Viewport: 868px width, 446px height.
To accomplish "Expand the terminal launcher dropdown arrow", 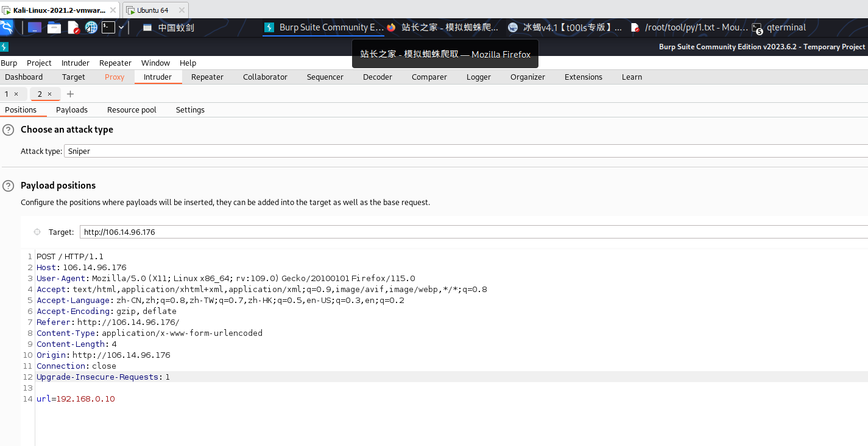I will click(x=121, y=27).
